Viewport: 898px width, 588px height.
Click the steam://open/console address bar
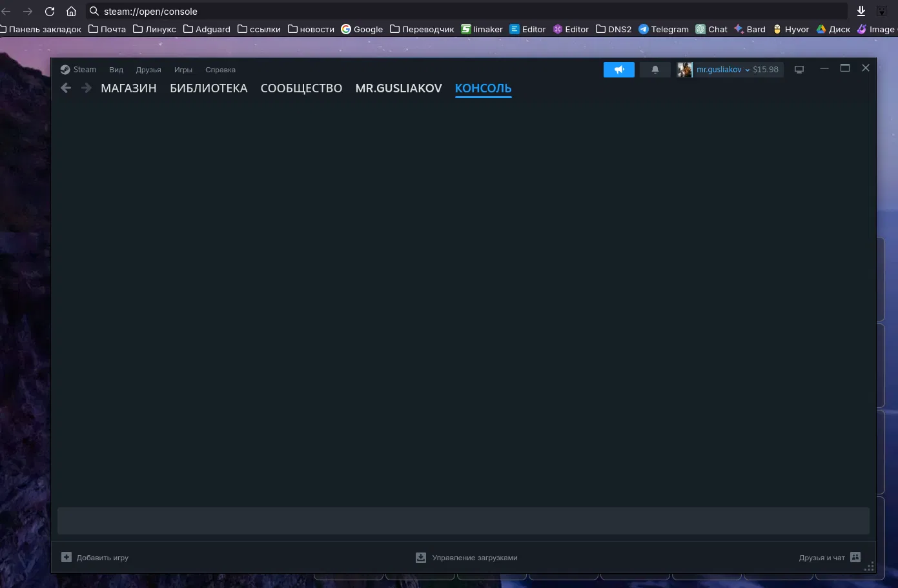point(466,12)
